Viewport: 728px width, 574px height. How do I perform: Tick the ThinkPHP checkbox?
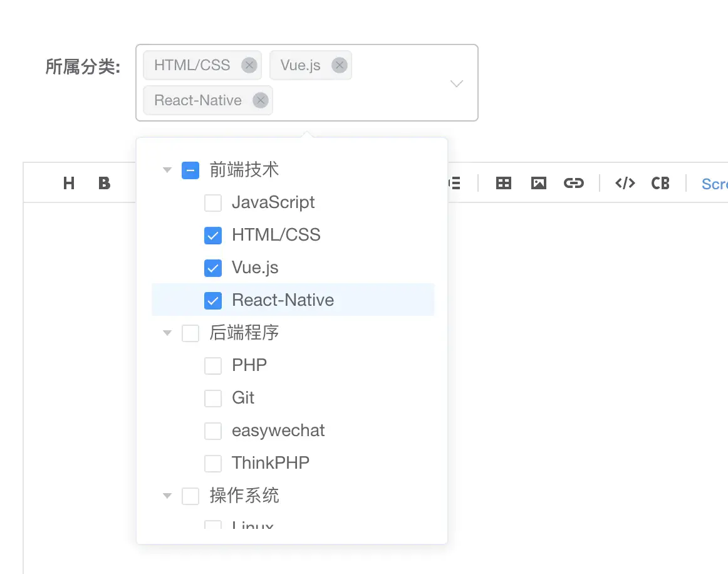click(x=213, y=464)
